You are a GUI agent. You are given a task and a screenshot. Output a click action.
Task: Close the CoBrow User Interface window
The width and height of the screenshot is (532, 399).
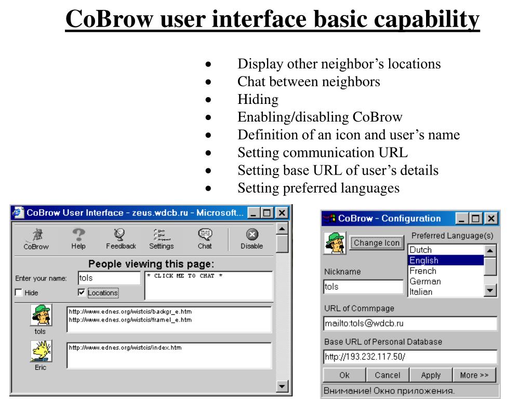pyautogui.click(x=282, y=212)
